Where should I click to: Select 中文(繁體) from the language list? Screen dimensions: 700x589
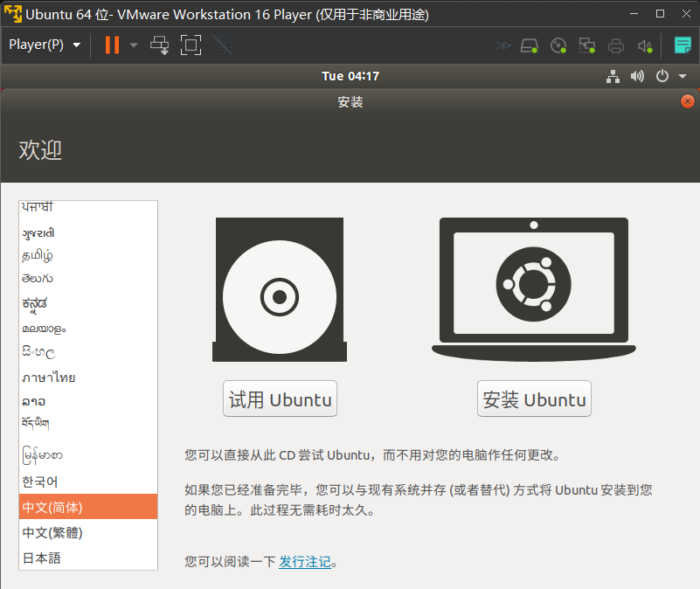[x=52, y=532]
